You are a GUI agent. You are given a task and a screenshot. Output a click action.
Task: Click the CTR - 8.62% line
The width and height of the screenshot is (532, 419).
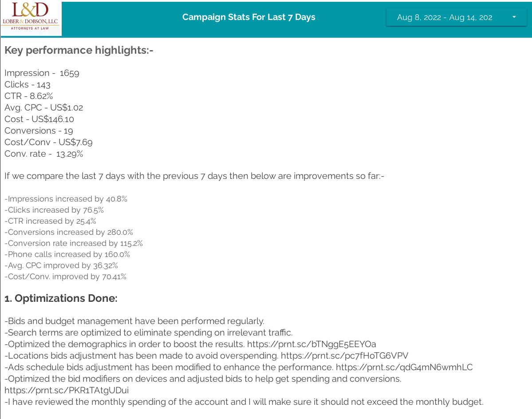(x=28, y=96)
